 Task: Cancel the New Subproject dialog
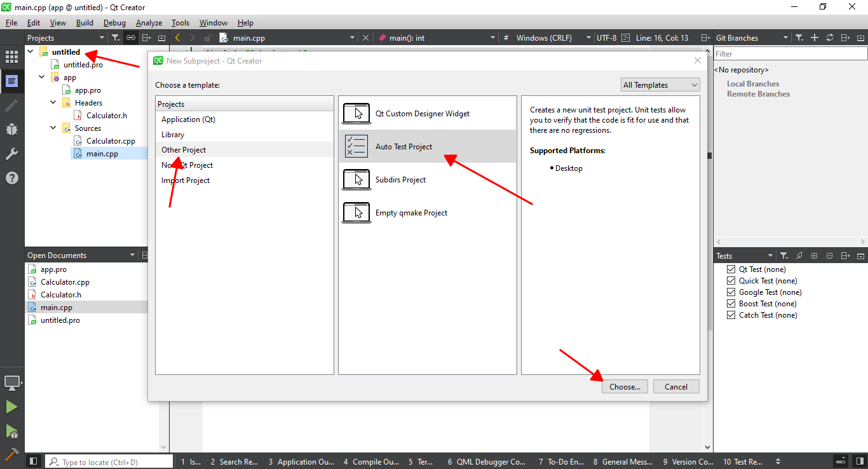point(676,386)
